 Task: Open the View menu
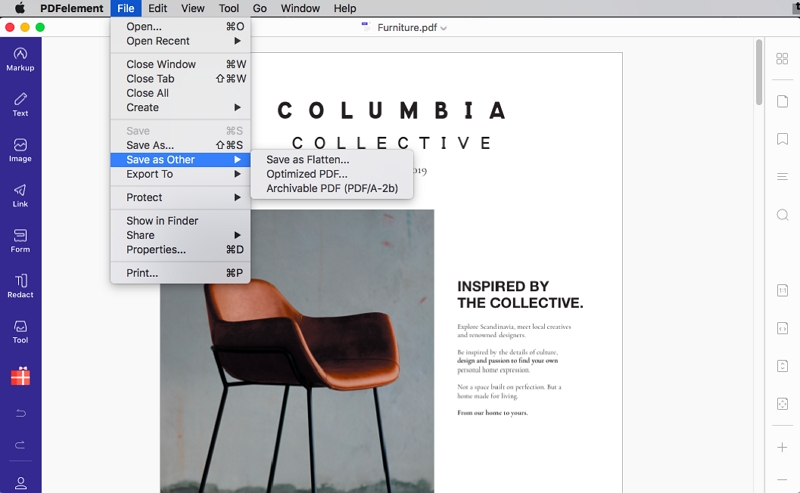193,8
